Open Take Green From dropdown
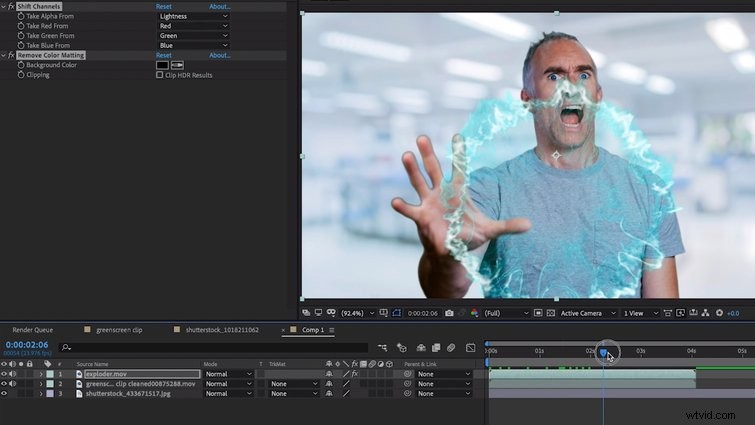The width and height of the screenshot is (755, 425). [194, 36]
